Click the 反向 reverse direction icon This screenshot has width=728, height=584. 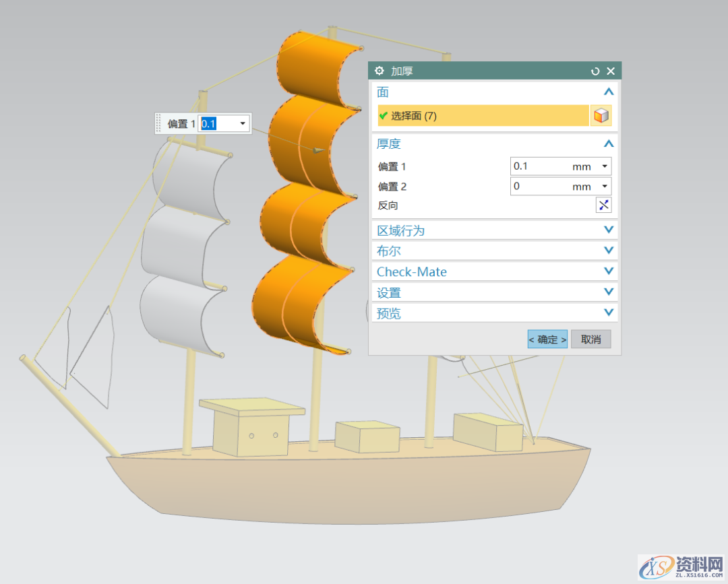pos(603,205)
